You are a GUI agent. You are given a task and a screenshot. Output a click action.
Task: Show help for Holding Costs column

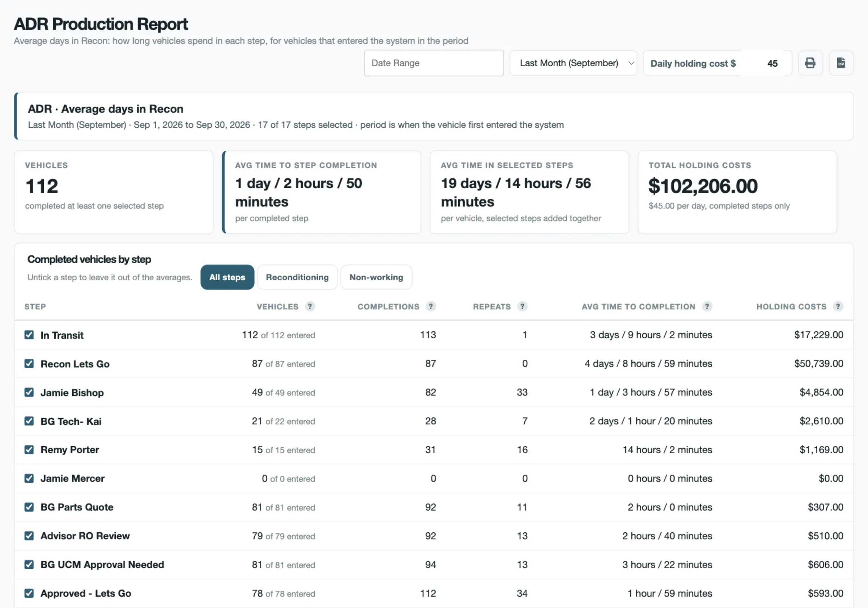(838, 307)
